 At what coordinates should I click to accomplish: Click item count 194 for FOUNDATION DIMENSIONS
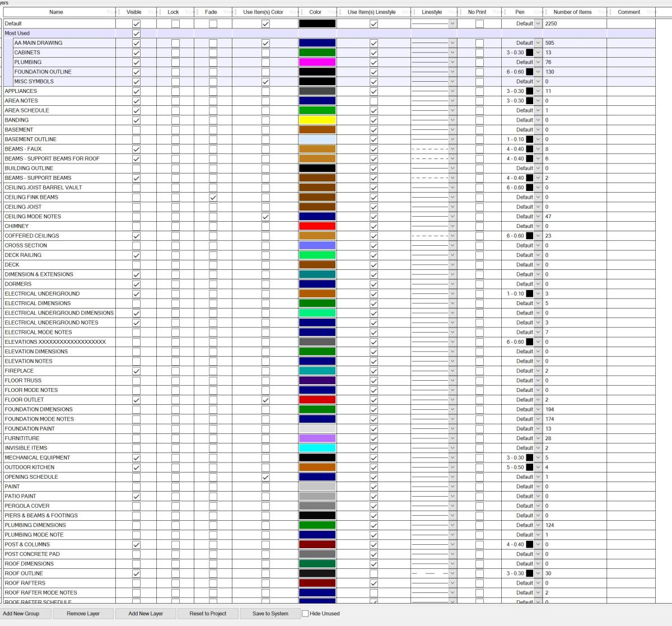550,409
